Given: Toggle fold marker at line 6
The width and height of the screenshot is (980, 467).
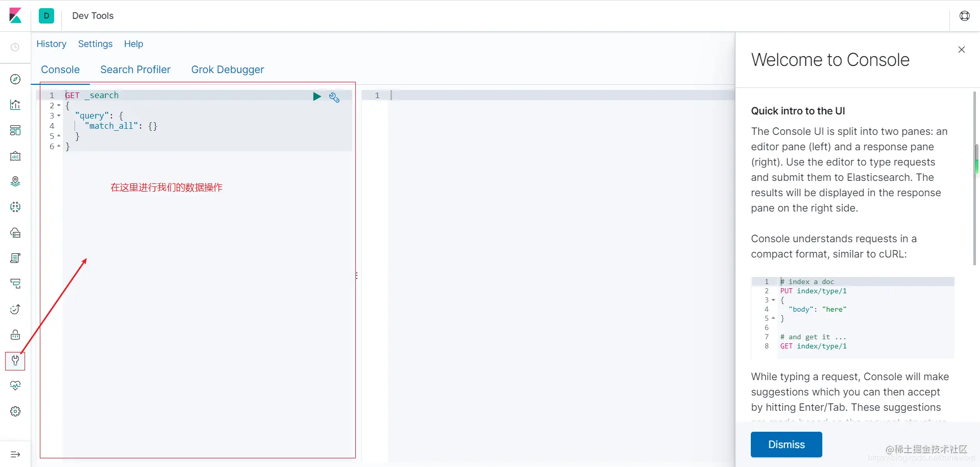Looking at the screenshot, I should (x=59, y=147).
